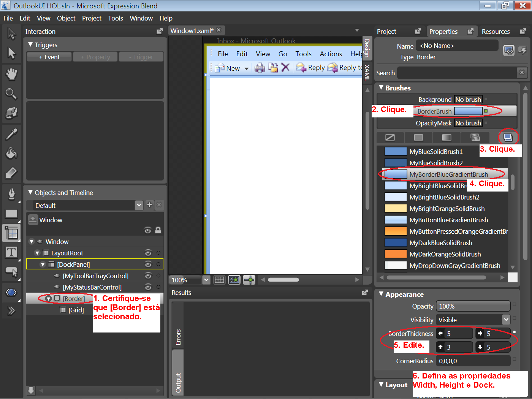Screen dimensions: 532x399
Task: Pick the Zoom magnifier tool
Action: coord(11,93)
